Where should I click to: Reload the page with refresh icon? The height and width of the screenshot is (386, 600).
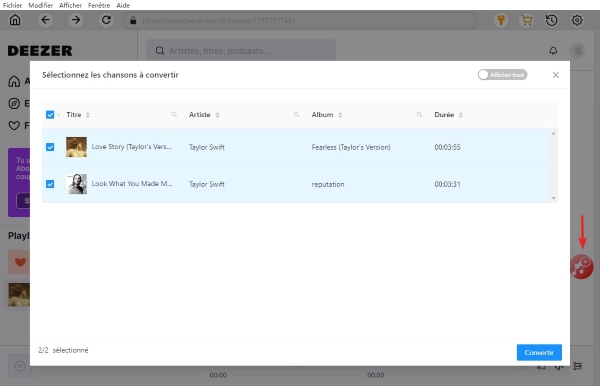click(x=106, y=20)
